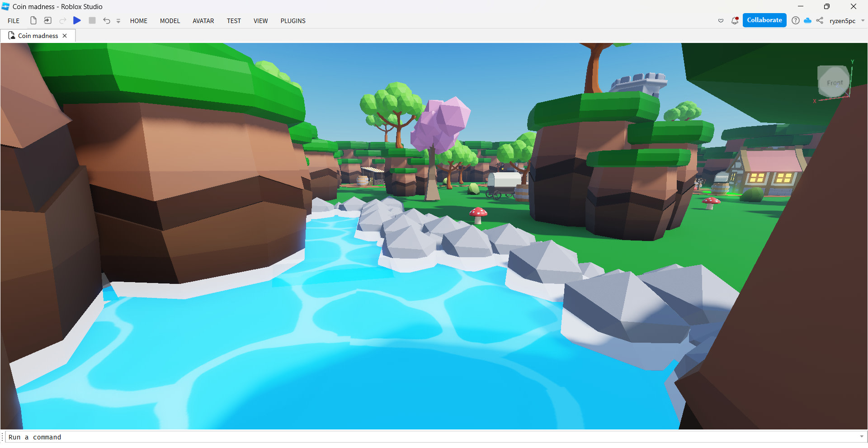Click the Open file icon
The image size is (868, 448).
[x=47, y=20]
